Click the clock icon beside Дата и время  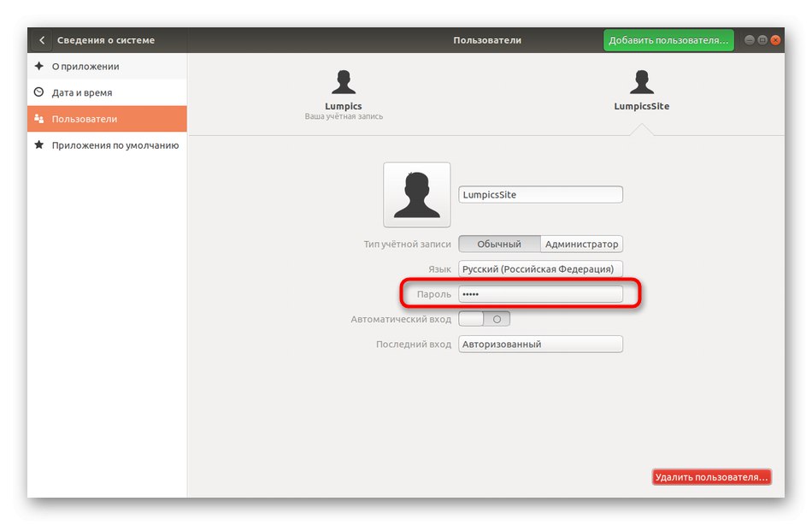click(x=38, y=92)
